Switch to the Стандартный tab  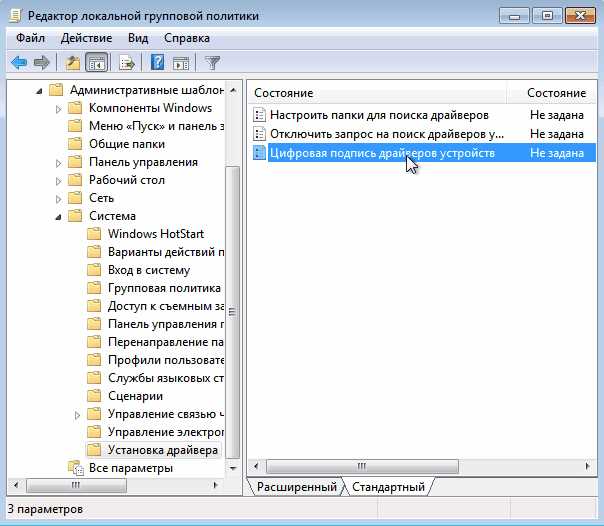tap(388, 487)
